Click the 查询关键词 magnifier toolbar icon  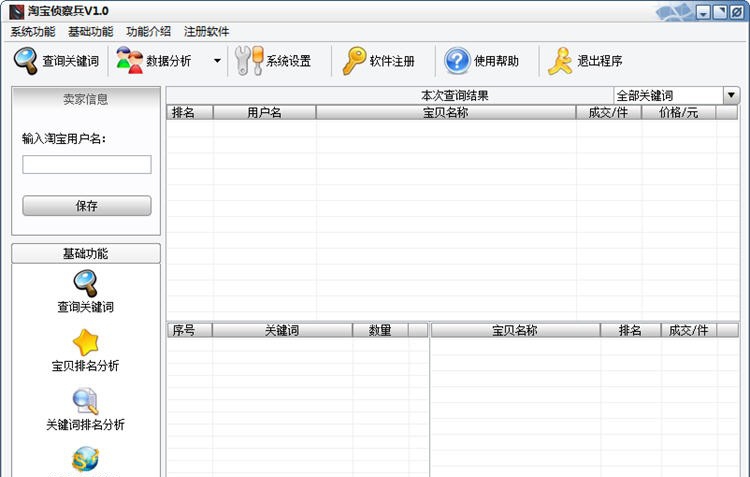click(x=26, y=61)
